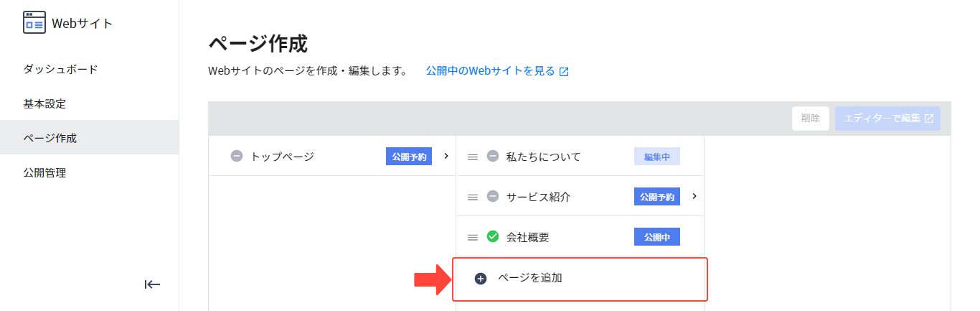Screen dimensions: 980x311
Task: Click gray minus status icon beside 私たちについて
Action: (493, 156)
